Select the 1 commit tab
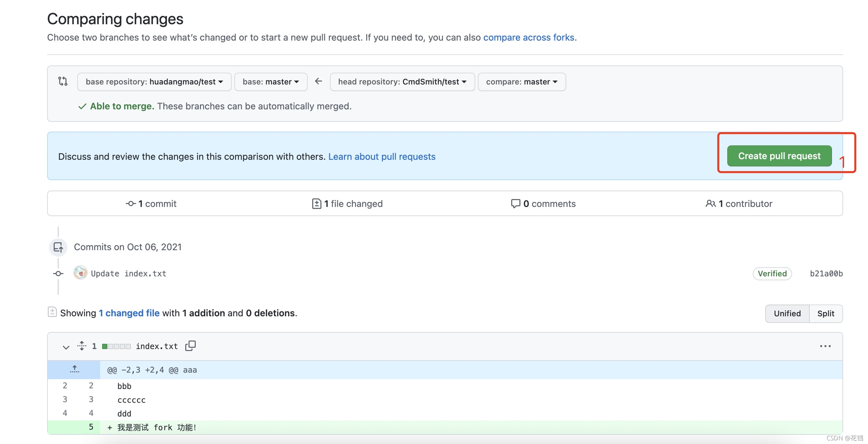 point(151,204)
